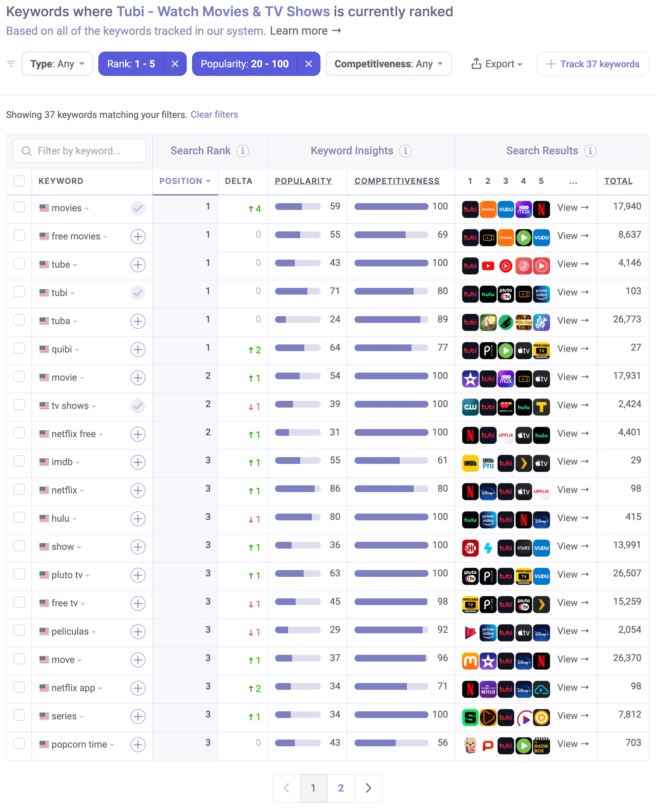Check the movies row checkbox
Viewport: 656px width, 812px height.
(x=19, y=207)
